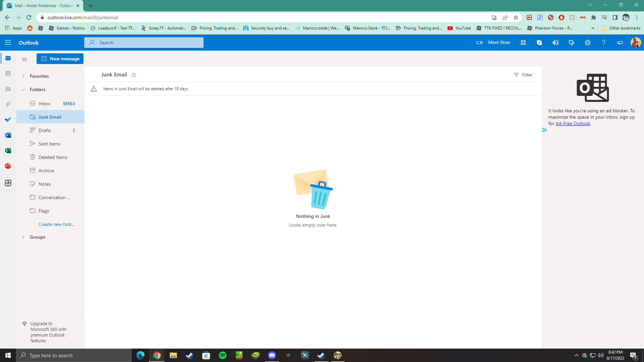
Task: Click the New message button
Action: [x=60, y=59]
